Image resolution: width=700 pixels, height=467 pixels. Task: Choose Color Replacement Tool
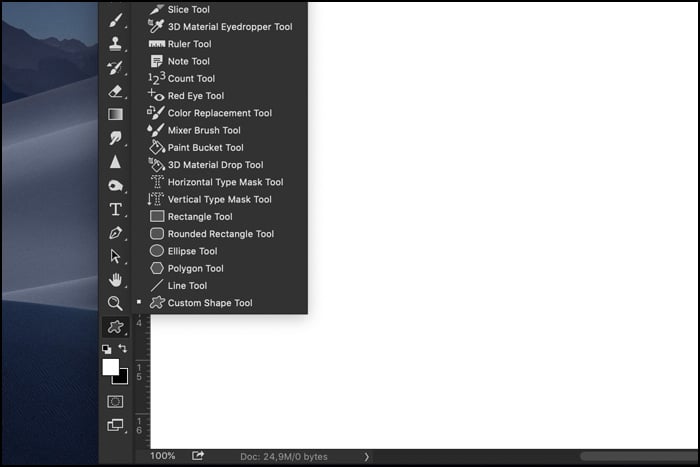[x=220, y=113]
